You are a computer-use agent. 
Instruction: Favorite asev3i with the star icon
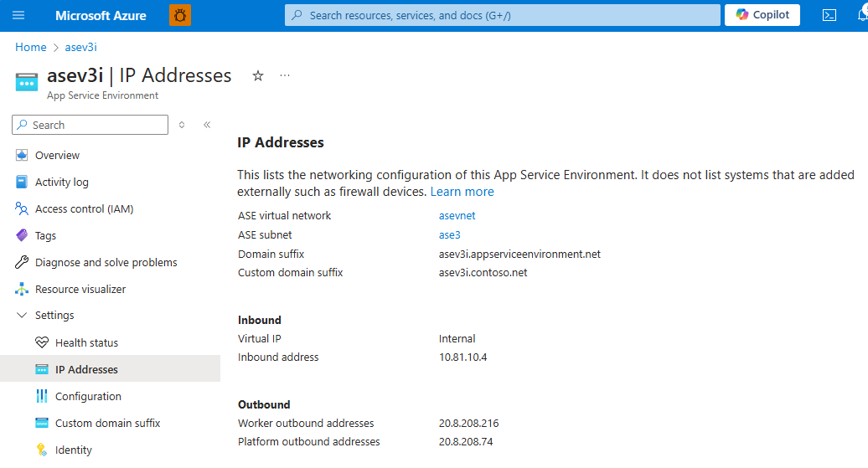pyautogui.click(x=258, y=76)
